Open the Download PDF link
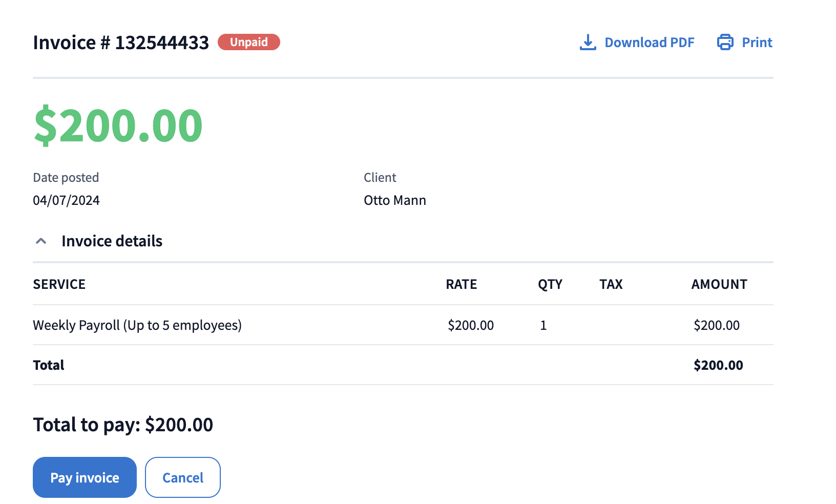 (649, 43)
